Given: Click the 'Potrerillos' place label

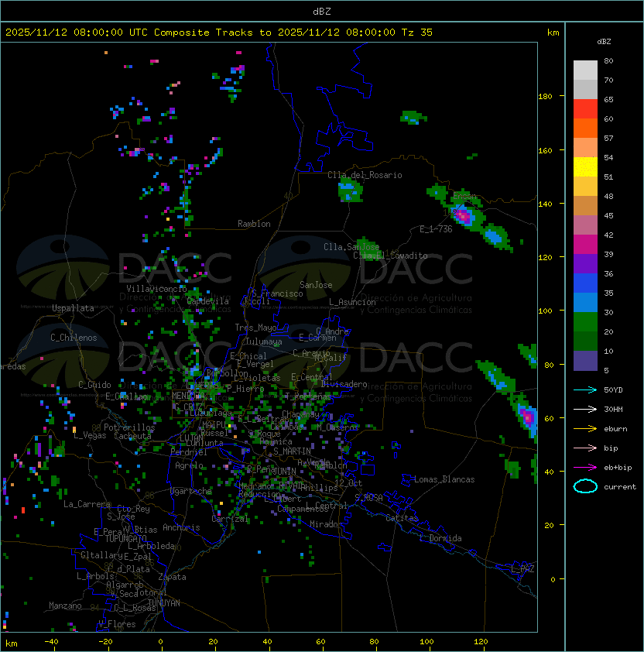Looking at the screenshot, I should pos(129,427).
